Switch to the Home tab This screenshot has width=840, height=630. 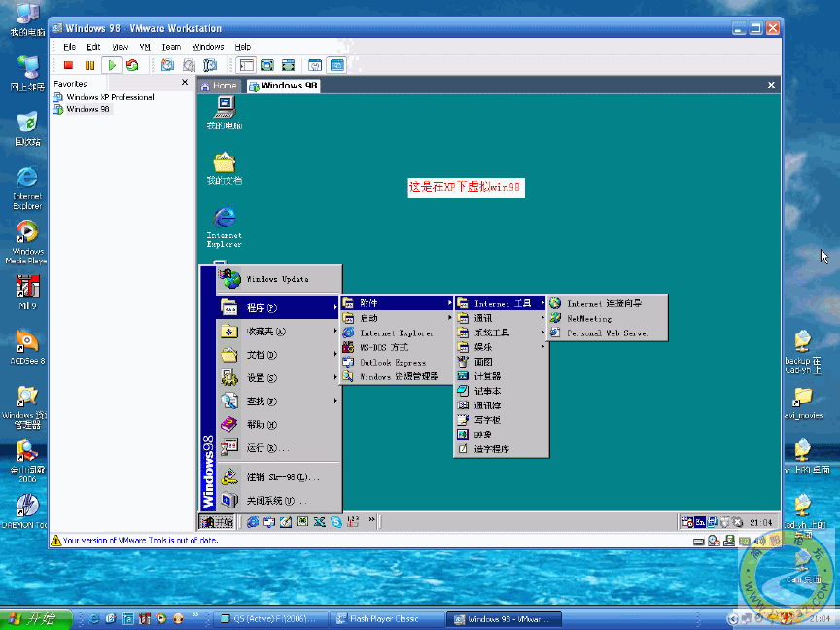(219, 86)
